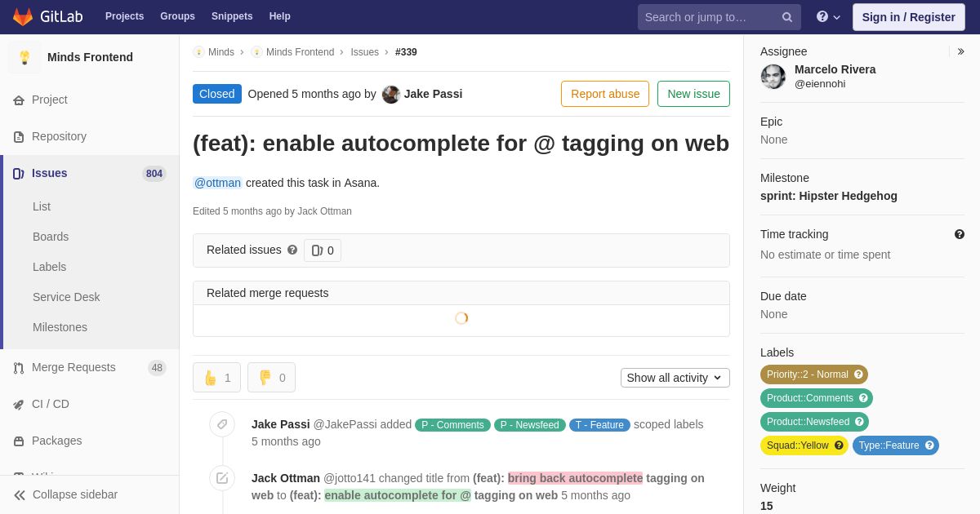980x514 pixels.
Task: Click the 804 issues count badge
Action: coord(154,174)
